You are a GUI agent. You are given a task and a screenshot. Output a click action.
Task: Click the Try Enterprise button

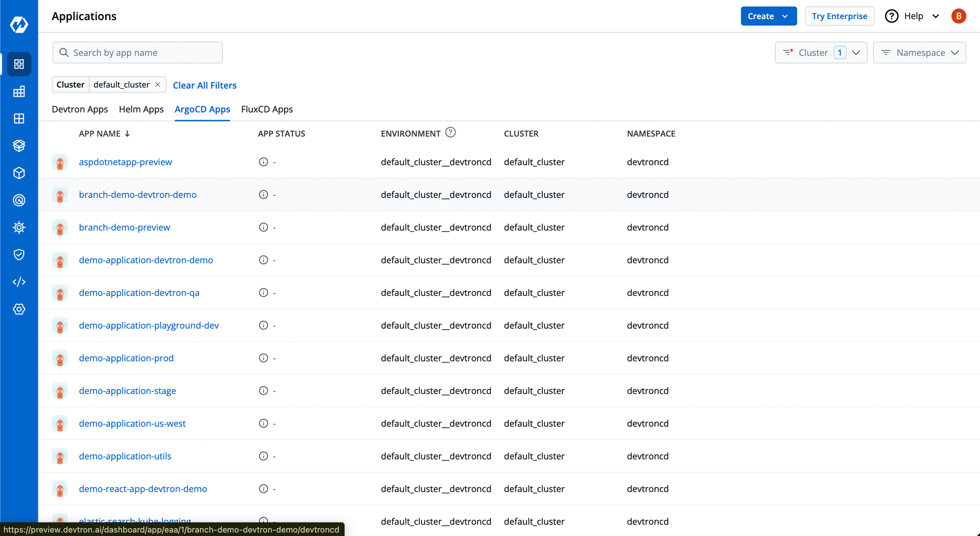click(x=839, y=17)
